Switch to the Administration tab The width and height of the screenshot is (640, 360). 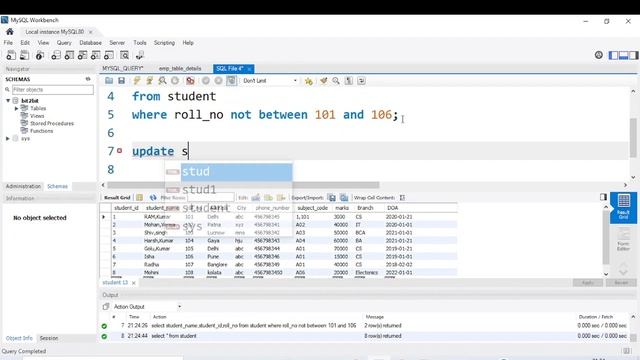23,186
